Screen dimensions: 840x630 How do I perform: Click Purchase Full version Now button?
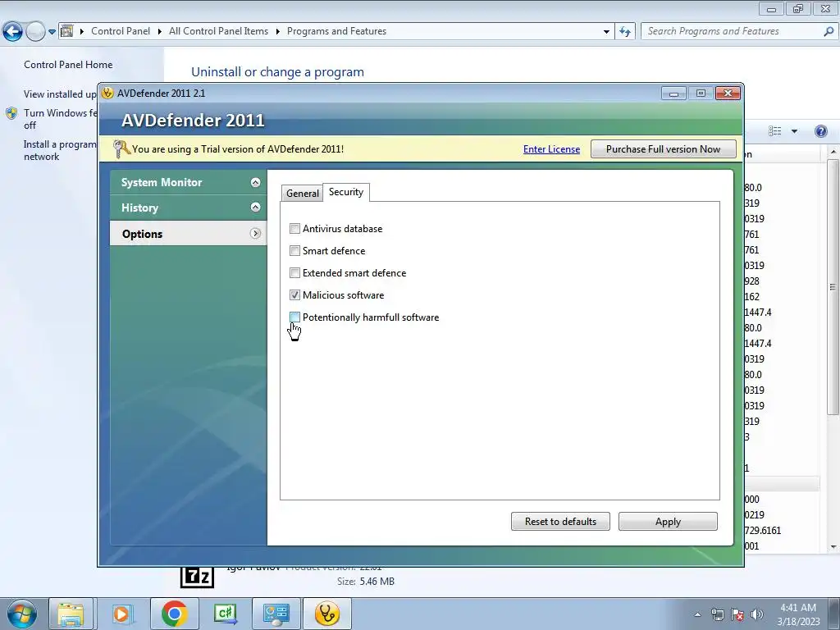663,149
